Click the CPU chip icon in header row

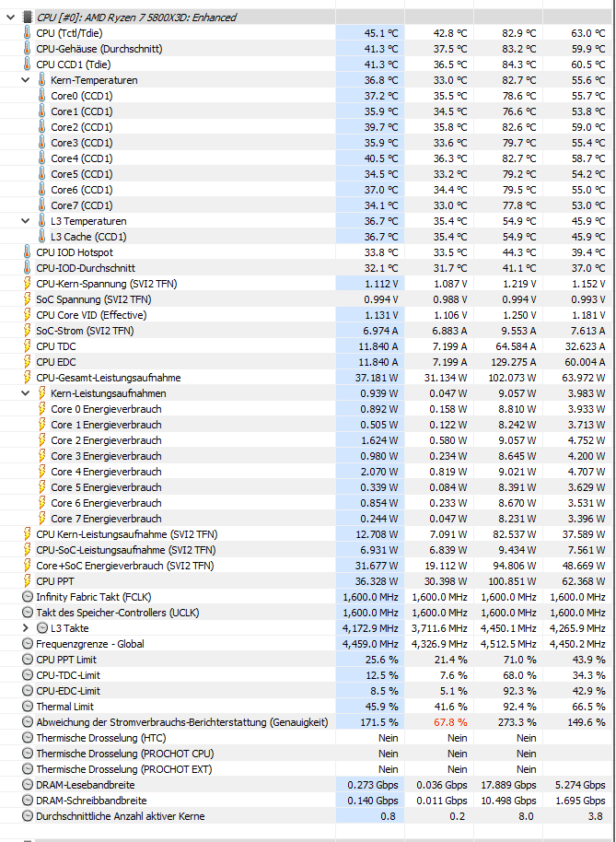pos(27,18)
